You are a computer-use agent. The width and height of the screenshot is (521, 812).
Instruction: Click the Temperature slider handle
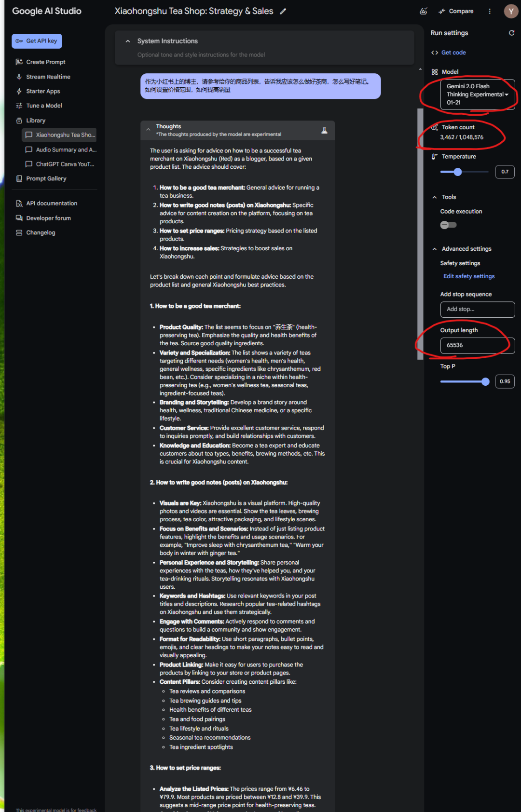(x=458, y=172)
